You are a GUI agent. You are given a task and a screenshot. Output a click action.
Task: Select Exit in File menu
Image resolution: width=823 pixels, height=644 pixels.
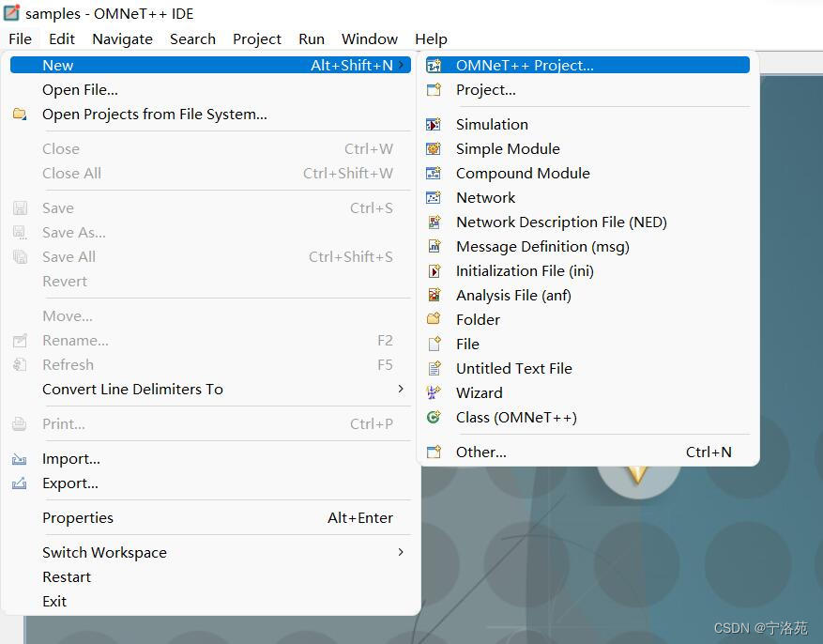click(x=210, y=601)
